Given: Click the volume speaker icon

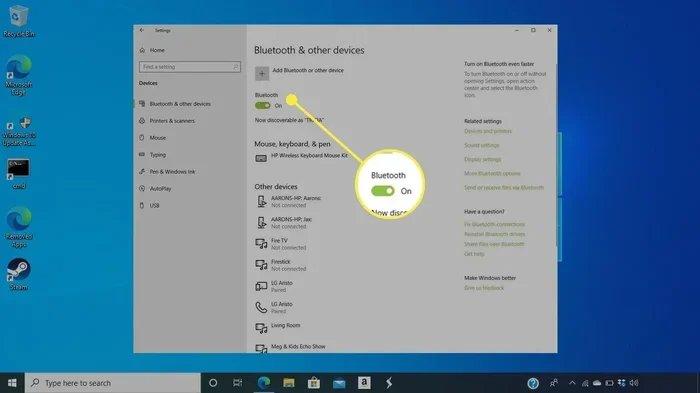Looking at the screenshot, I should tap(633, 383).
